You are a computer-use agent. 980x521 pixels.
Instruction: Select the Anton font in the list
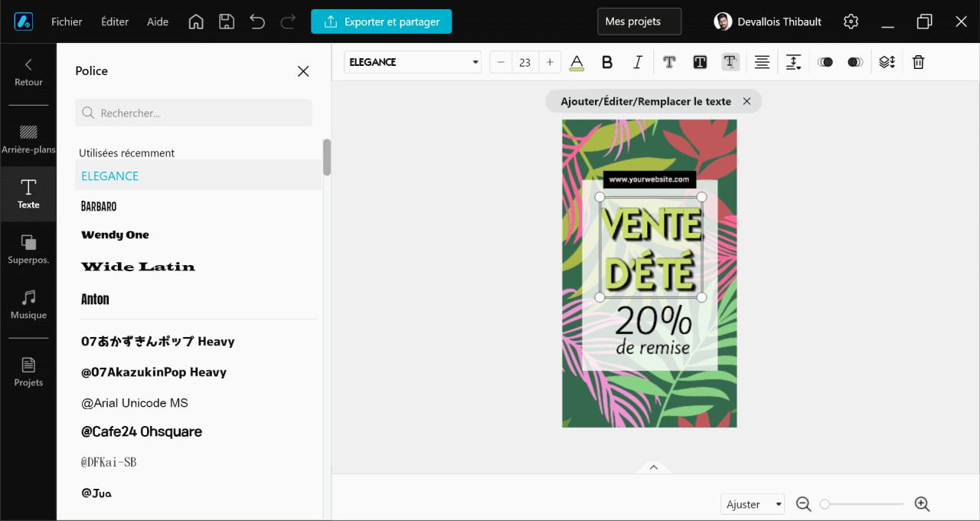[95, 299]
